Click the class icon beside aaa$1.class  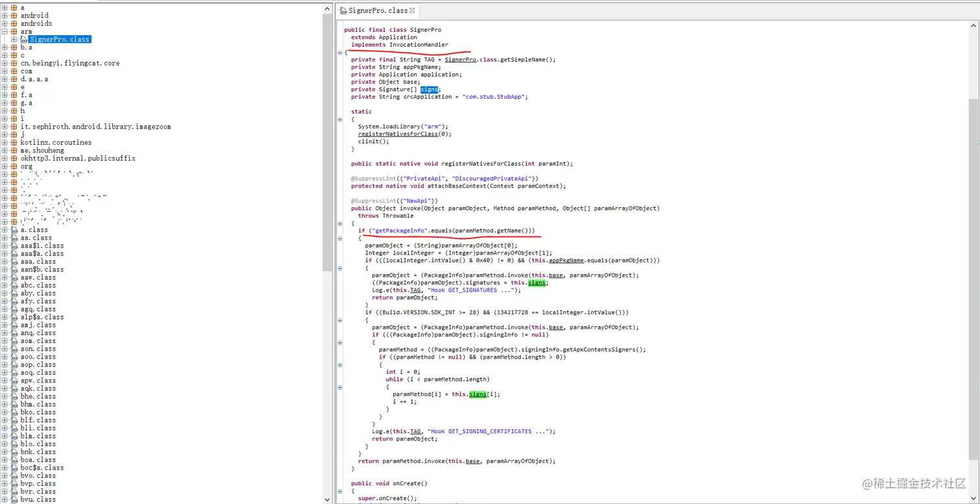coord(14,246)
